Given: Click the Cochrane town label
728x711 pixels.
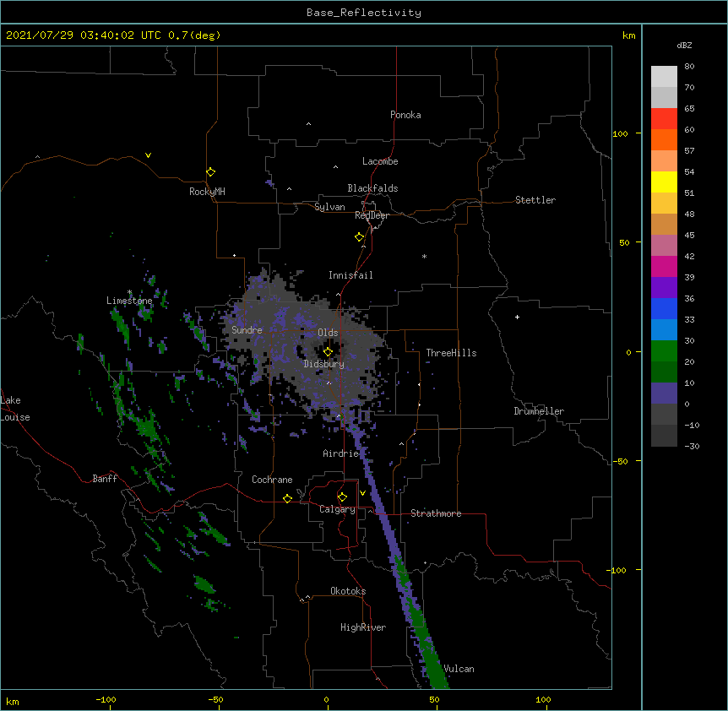Looking at the screenshot, I should (272, 480).
